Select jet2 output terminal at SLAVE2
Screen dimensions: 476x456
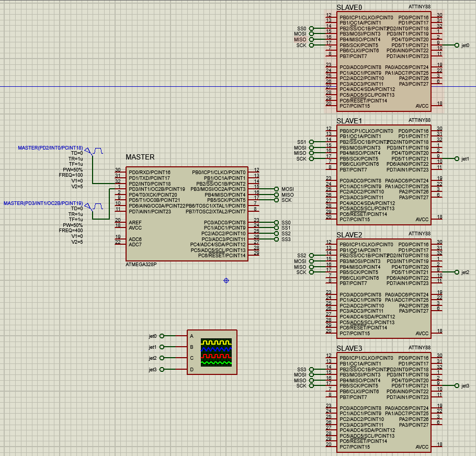457,272
